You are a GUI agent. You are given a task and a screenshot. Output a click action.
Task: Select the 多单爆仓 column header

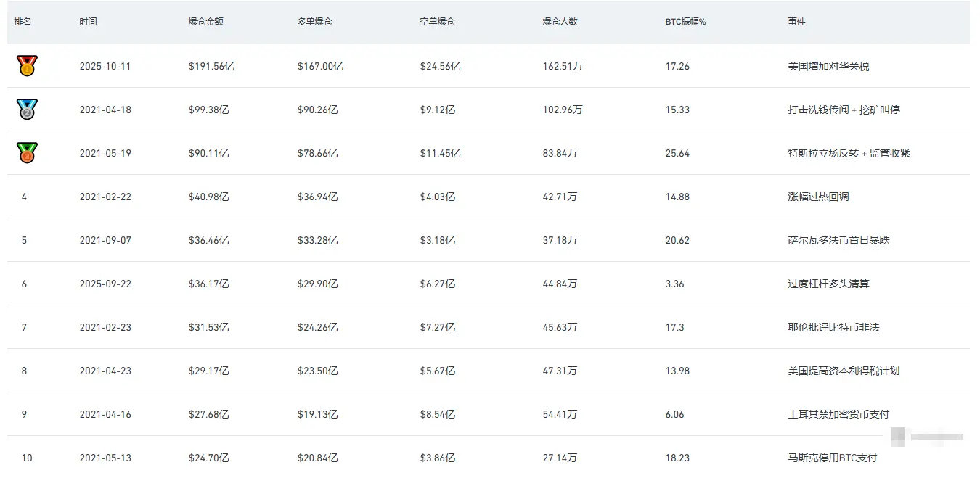314,22
